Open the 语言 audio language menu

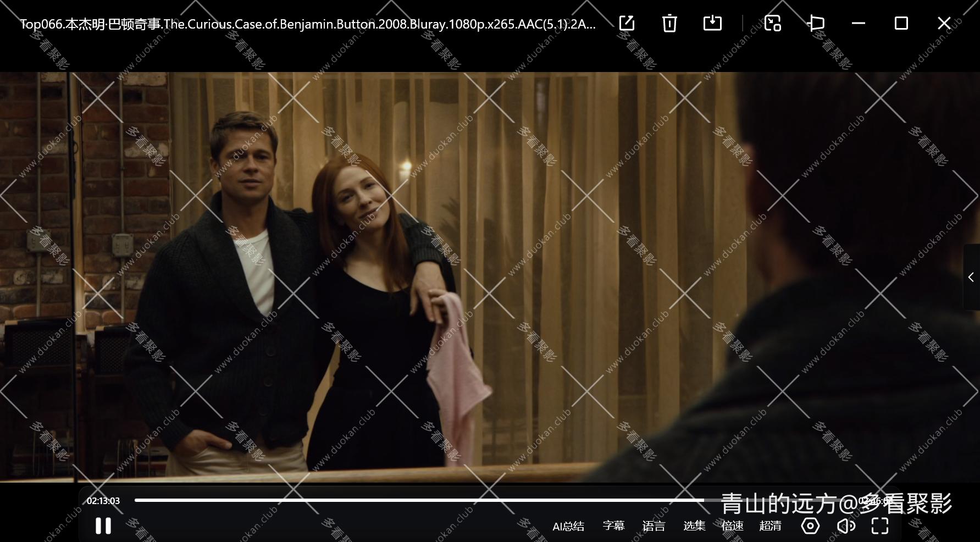coord(654,526)
